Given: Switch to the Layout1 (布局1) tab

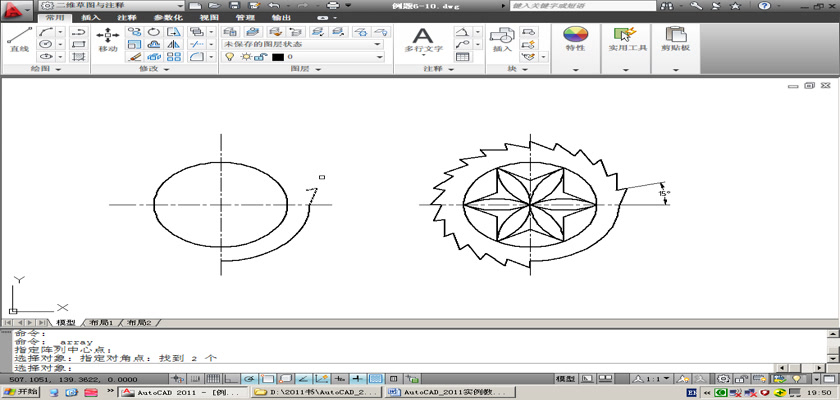Looking at the screenshot, I should tap(100, 323).
